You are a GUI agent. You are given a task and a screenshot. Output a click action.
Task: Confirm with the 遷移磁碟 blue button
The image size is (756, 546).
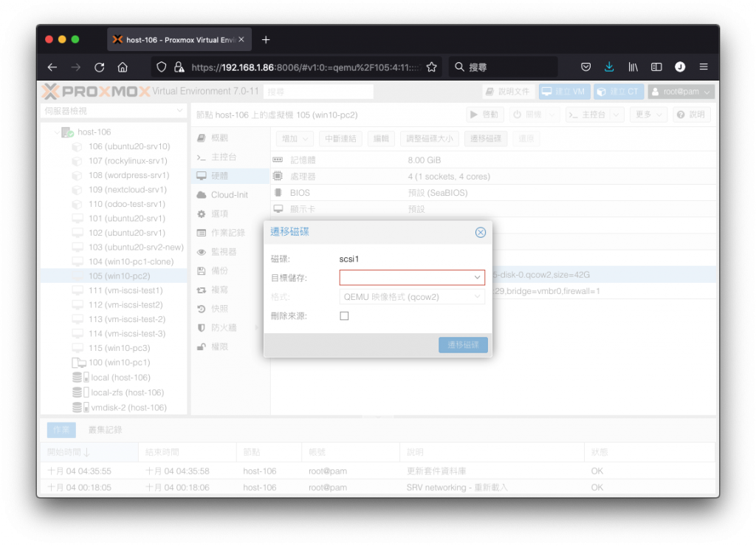click(463, 345)
